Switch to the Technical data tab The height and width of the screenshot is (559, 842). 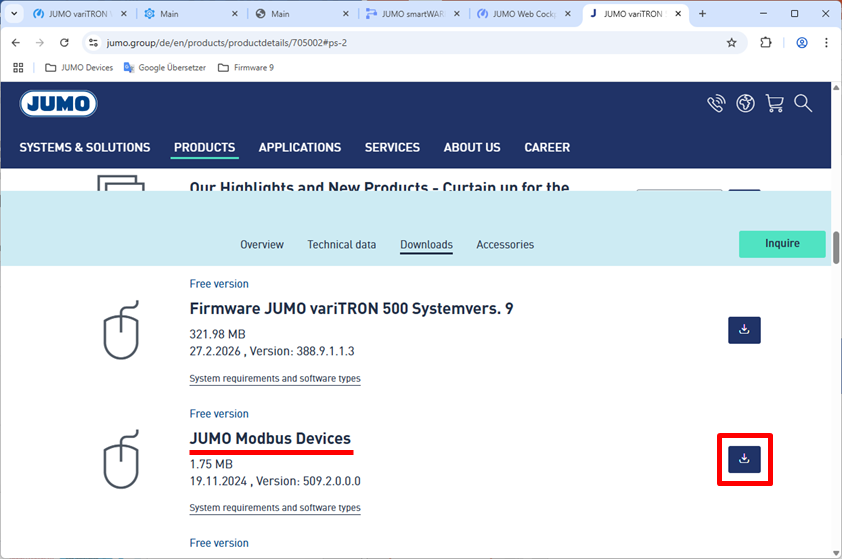pyautogui.click(x=342, y=245)
